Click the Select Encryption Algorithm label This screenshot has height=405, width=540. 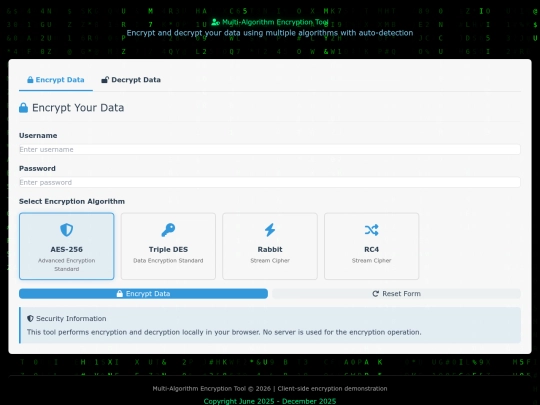[x=72, y=201]
